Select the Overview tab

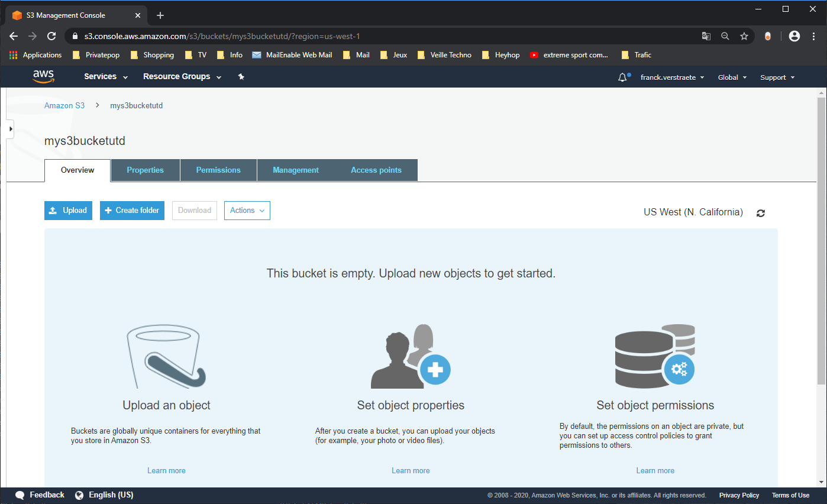tap(77, 170)
